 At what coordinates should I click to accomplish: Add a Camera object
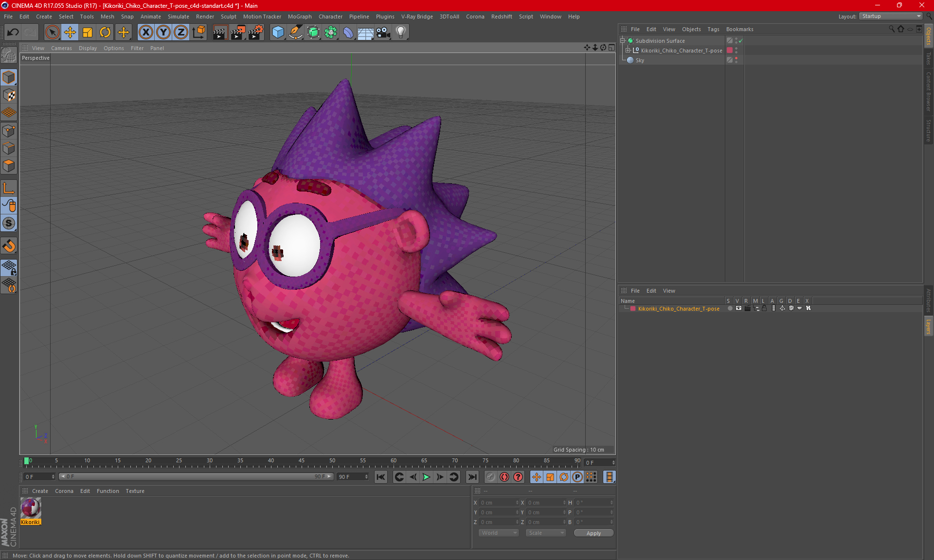[x=383, y=33]
